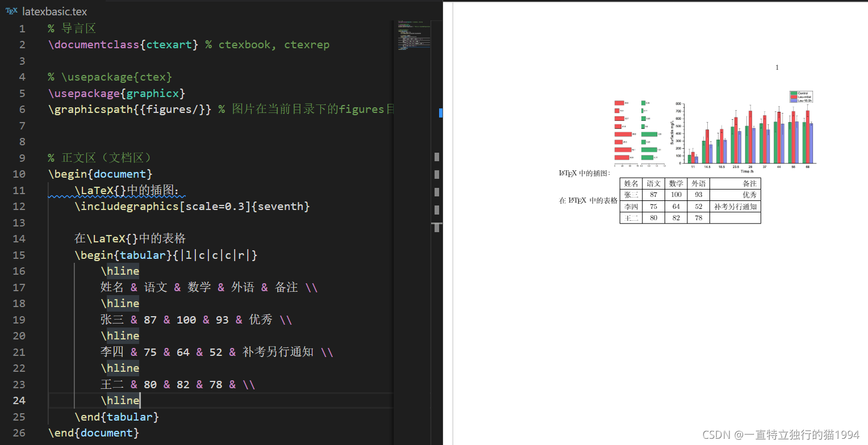Click the '备注' header cell in the PDF table
Screen dimensions: 868x445
click(735, 183)
